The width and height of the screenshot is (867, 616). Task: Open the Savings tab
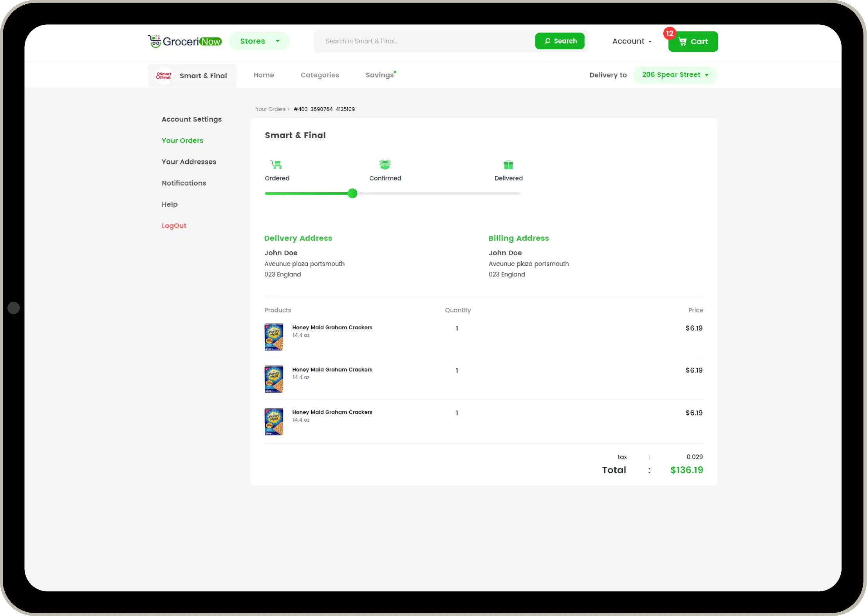[380, 75]
